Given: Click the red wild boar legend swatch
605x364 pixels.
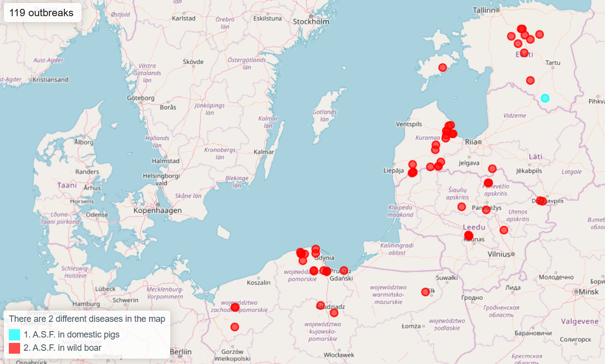Looking at the screenshot, I should 15,348.
